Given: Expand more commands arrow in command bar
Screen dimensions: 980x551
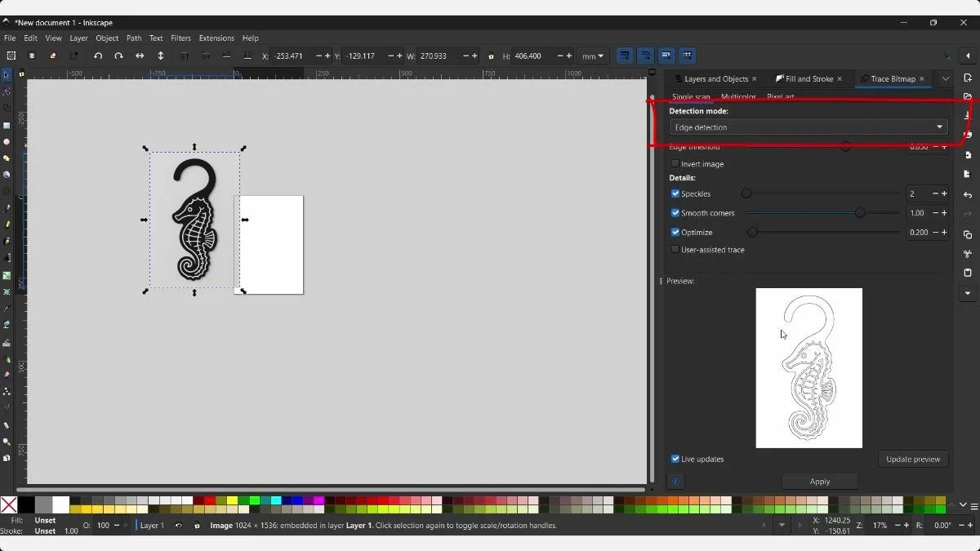Looking at the screenshot, I should (968, 293).
